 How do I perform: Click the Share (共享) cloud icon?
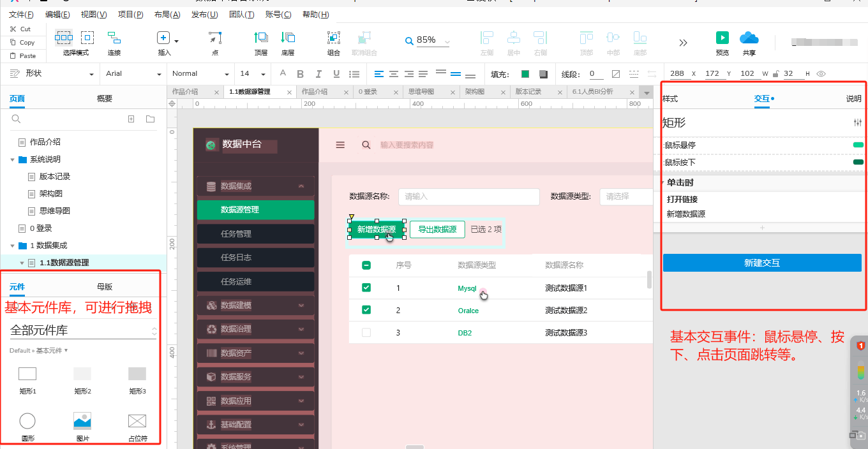point(749,38)
